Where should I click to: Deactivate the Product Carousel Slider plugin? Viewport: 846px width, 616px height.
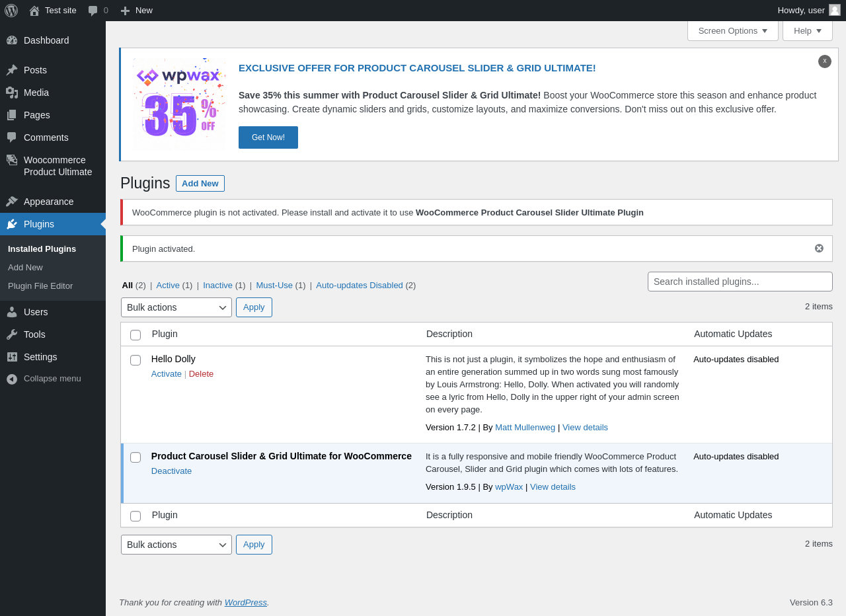[x=171, y=471]
